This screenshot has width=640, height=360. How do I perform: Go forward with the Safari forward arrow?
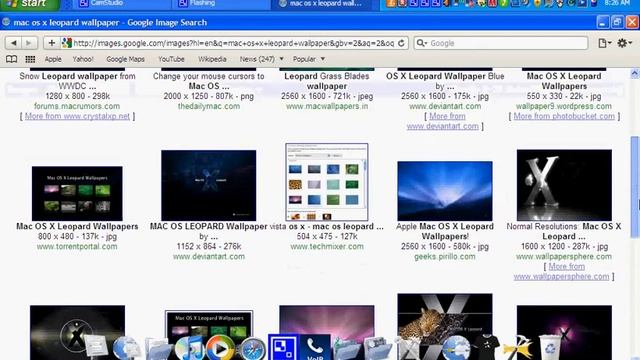[29, 43]
